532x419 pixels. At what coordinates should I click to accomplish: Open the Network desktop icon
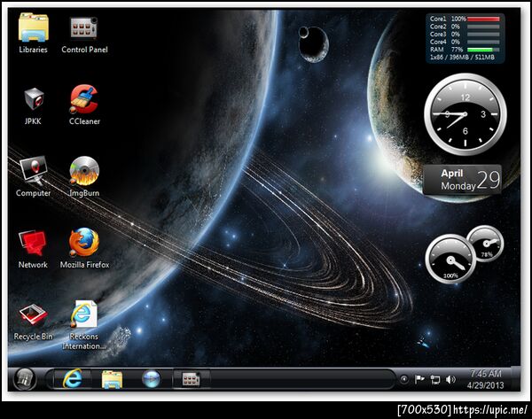point(33,249)
